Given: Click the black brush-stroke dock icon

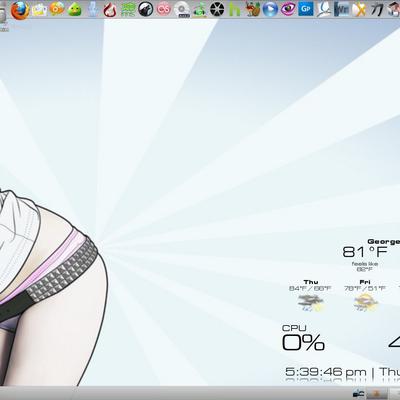Looking at the screenshot, I should 377,9.
